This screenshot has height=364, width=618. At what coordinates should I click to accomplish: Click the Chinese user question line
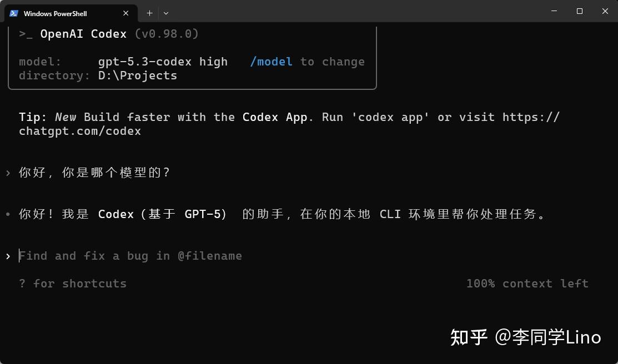(94, 173)
